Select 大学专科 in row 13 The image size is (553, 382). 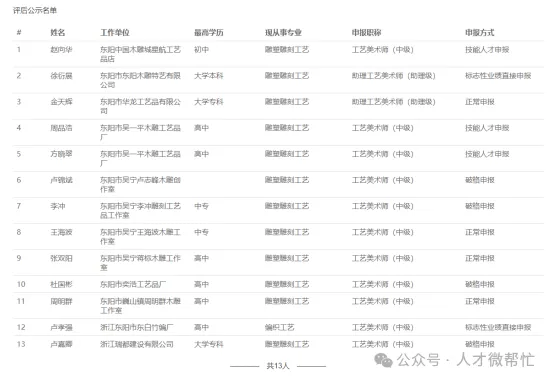tap(209, 344)
